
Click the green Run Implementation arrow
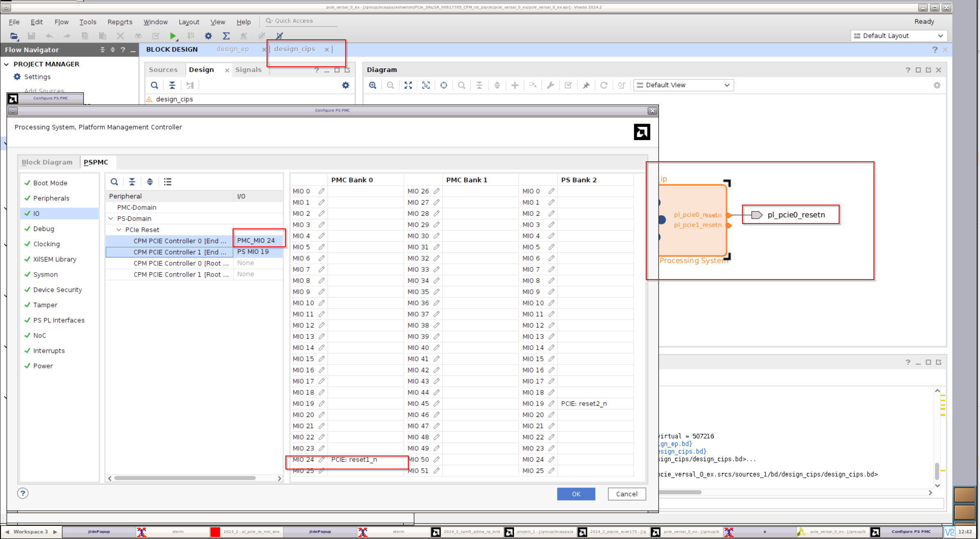point(173,36)
